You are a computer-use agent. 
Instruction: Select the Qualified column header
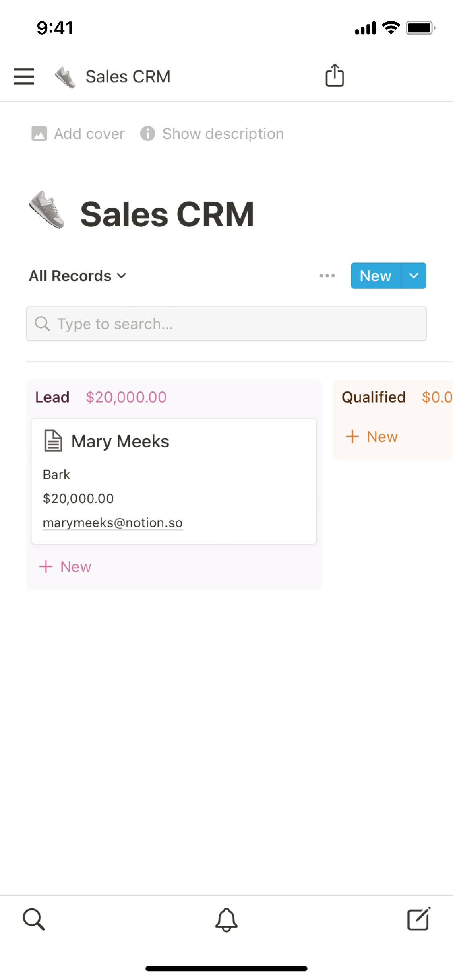(x=374, y=397)
